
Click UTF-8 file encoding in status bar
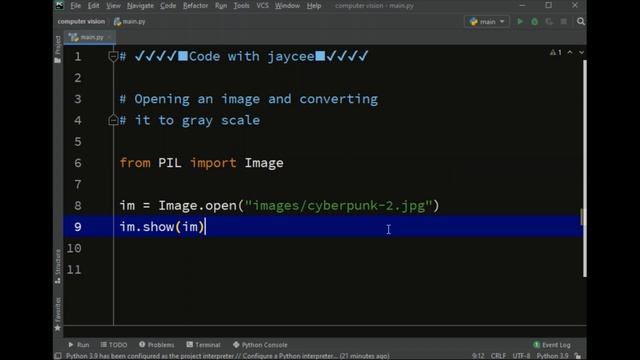pos(521,356)
